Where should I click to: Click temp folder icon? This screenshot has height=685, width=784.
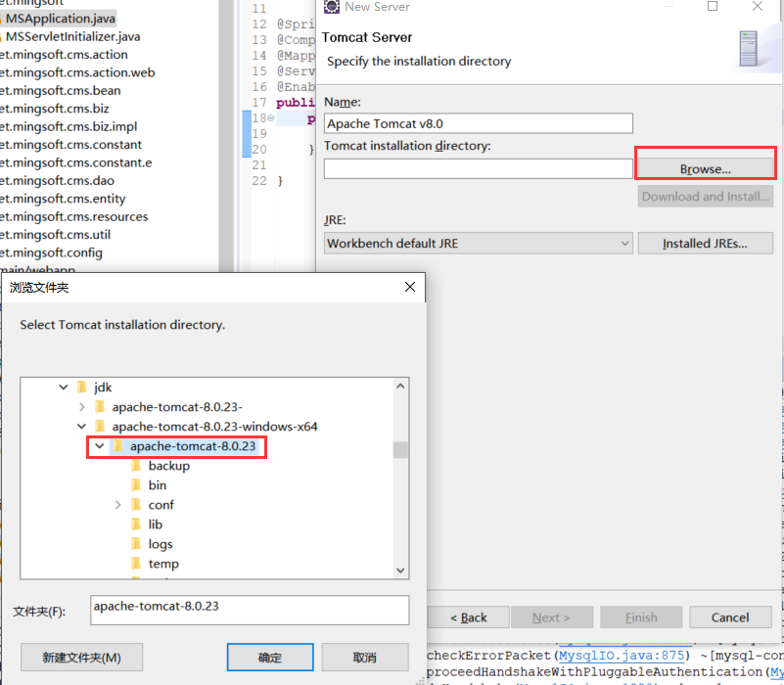136,564
